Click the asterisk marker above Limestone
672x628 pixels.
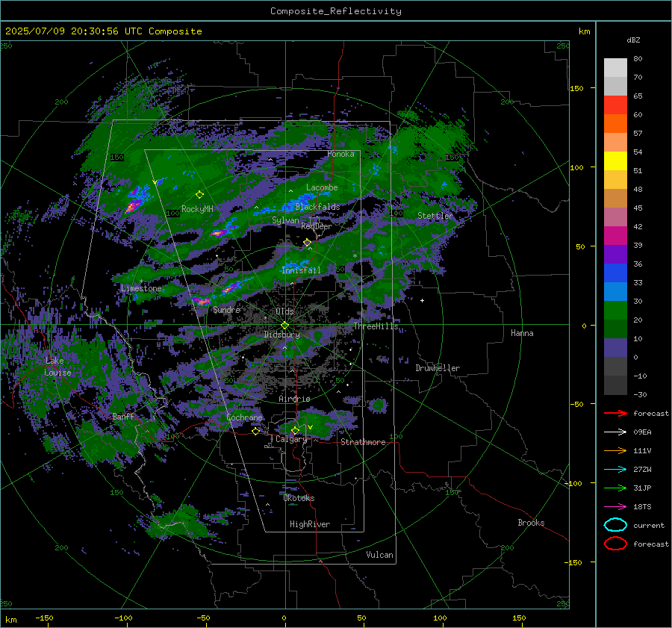pyautogui.click(x=141, y=282)
